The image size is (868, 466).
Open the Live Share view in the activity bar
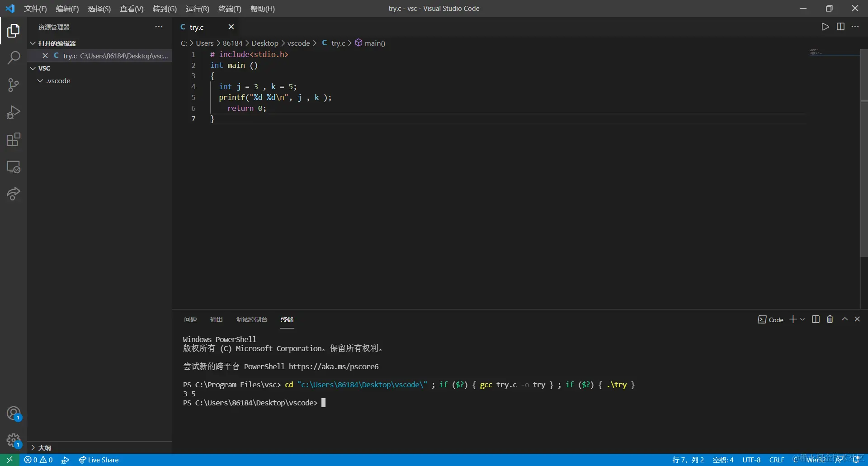click(x=14, y=194)
